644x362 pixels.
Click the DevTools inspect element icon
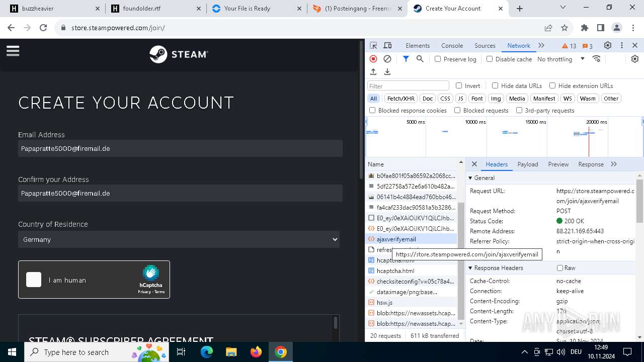tap(373, 45)
